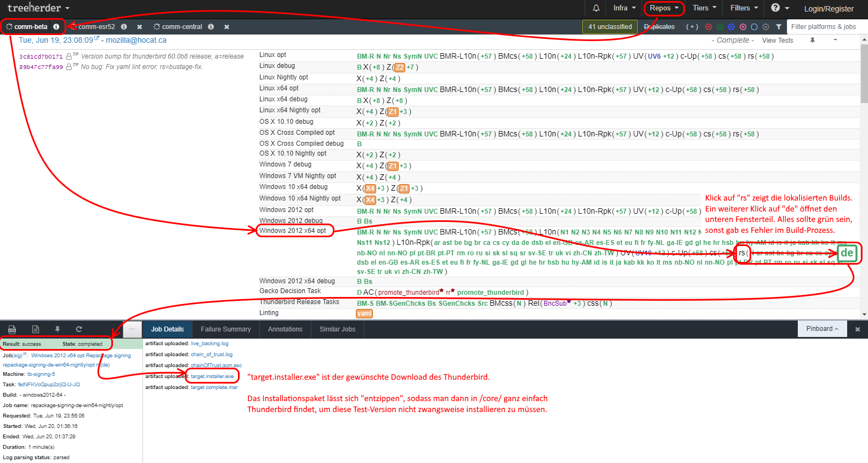Show info for the comm-central repo tab
The height and width of the screenshot is (463, 868).
(211, 26)
